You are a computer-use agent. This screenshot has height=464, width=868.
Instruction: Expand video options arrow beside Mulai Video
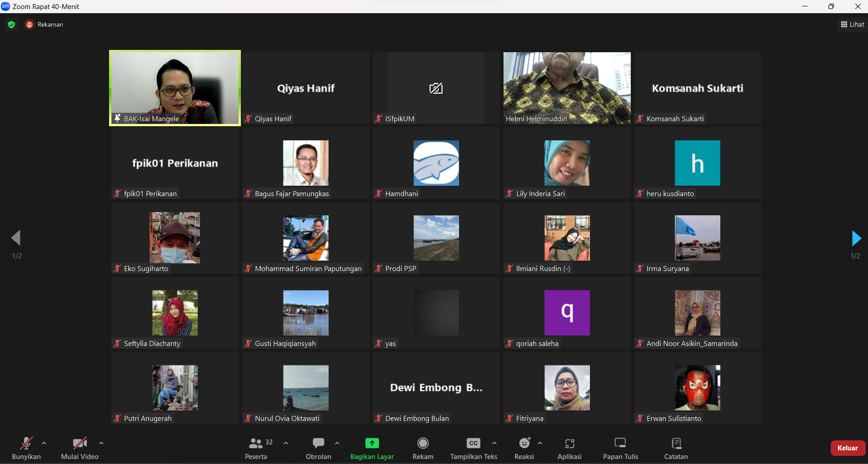click(x=101, y=443)
